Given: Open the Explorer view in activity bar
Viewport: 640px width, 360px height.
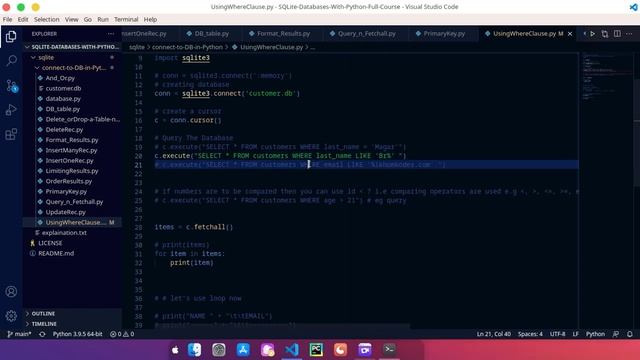Looking at the screenshot, I should click(x=11, y=37).
